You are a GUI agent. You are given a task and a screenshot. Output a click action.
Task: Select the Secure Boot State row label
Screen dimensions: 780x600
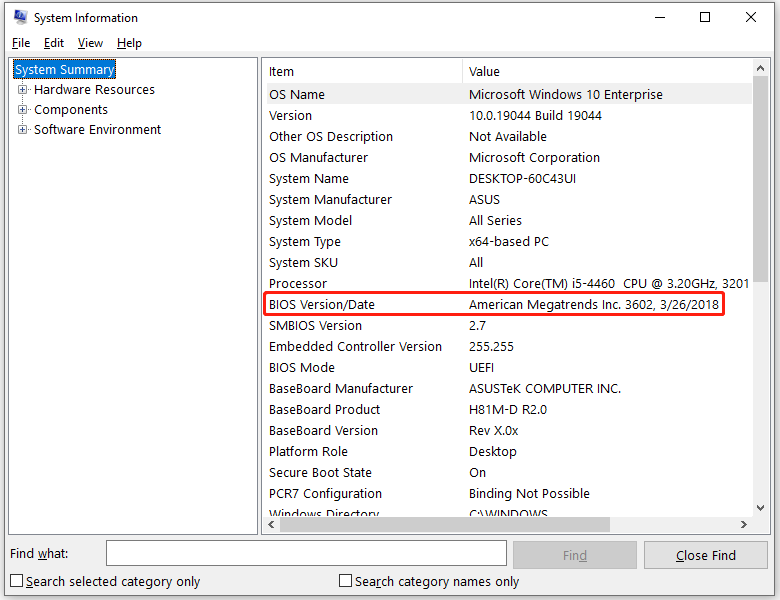coord(320,472)
